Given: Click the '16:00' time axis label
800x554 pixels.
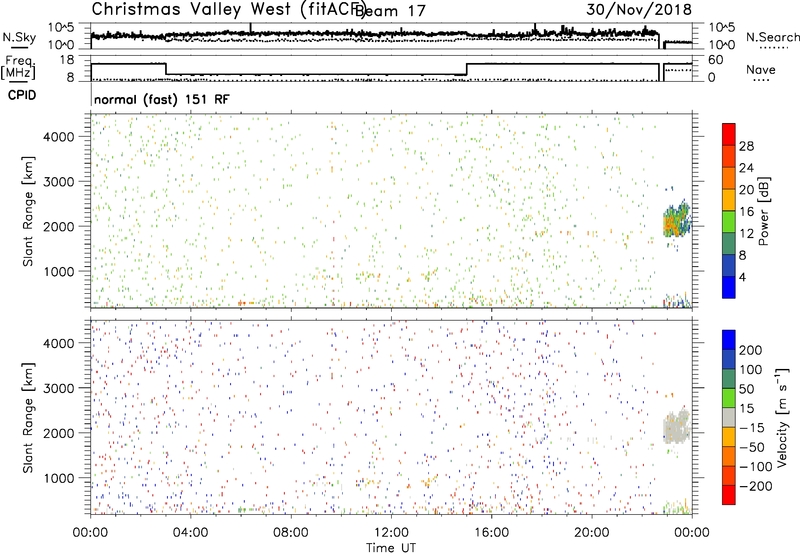Looking at the screenshot, I should point(491,533).
